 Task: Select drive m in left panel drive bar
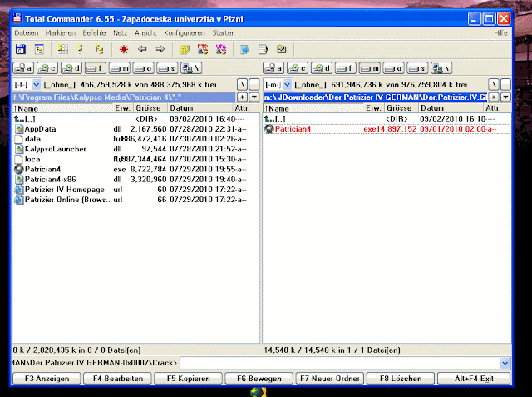point(120,68)
